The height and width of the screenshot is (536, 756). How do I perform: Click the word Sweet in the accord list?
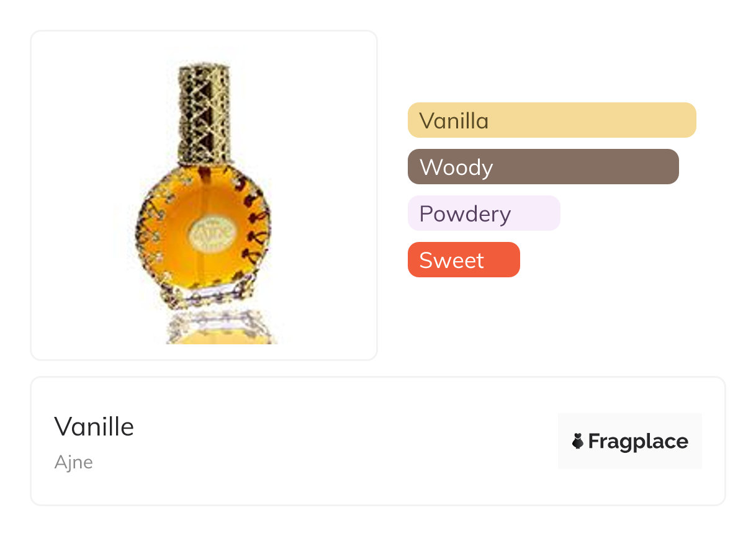(x=451, y=260)
